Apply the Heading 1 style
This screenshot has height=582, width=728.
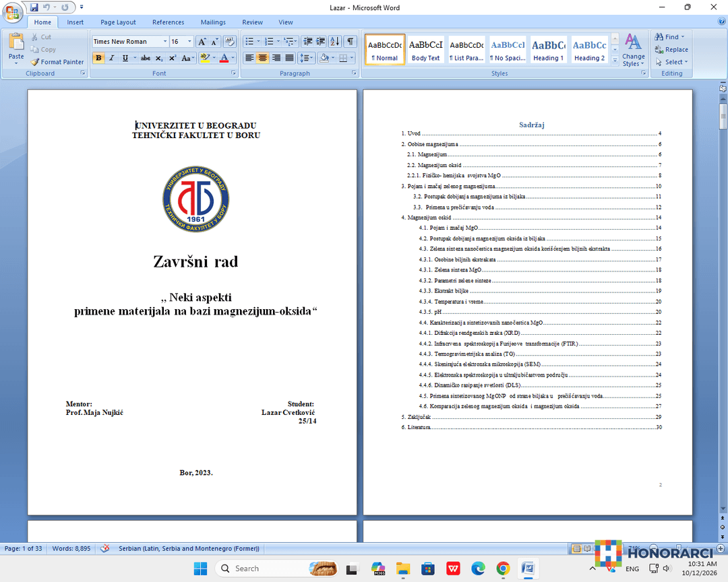coord(548,50)
